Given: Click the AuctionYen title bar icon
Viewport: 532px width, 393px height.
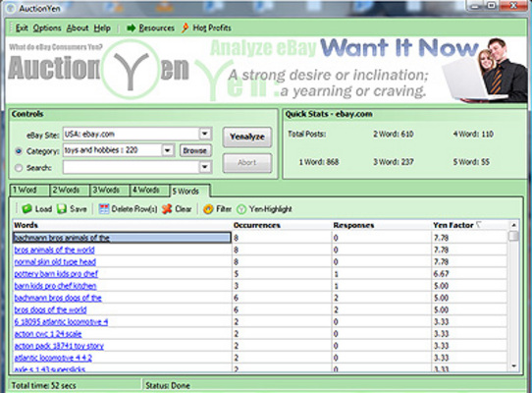Looking at the screenshot, I should (11, 8).
